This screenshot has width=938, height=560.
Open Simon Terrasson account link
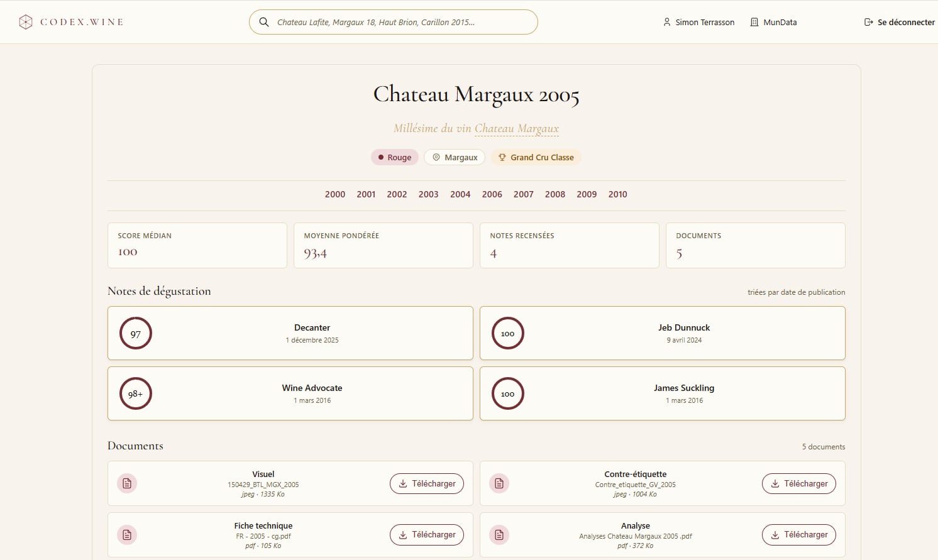pyautogui.click(x=698, y=22)
